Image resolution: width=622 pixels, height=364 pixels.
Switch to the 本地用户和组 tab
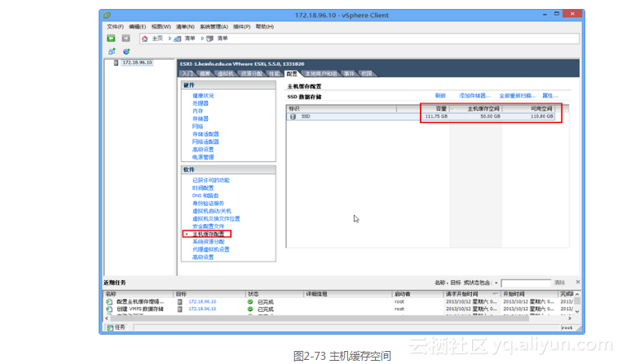tap(321, 73)
